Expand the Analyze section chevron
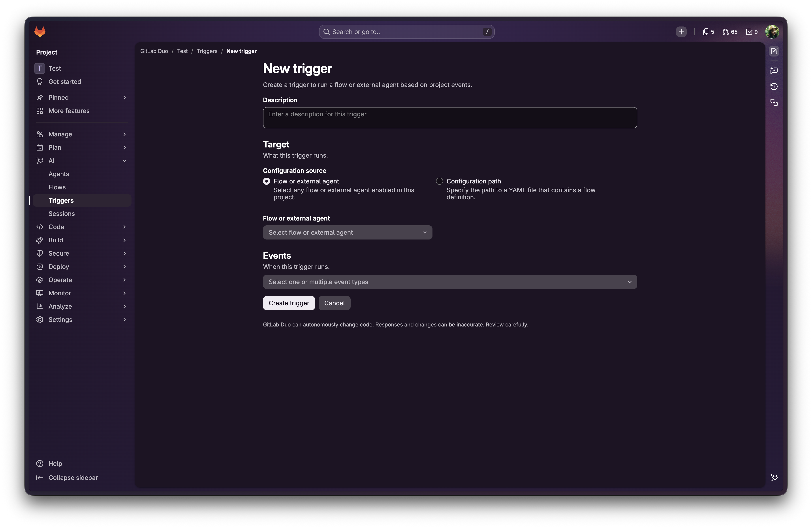This screenshot has height=528, width=812. (x=124, y=307)
